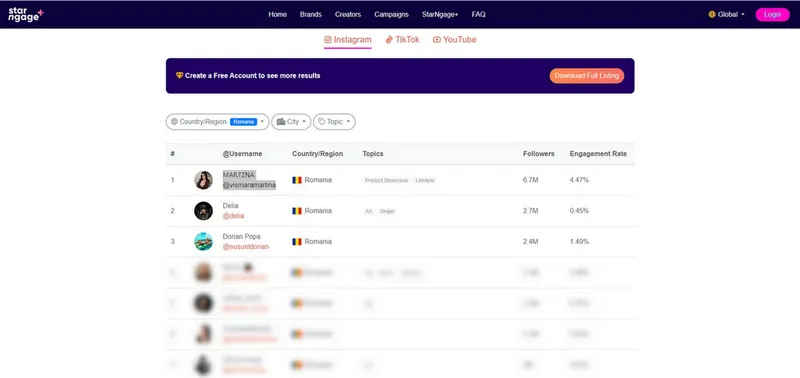Click Download Full Listing button
The image size is (800, 378).
coord(587,75)
